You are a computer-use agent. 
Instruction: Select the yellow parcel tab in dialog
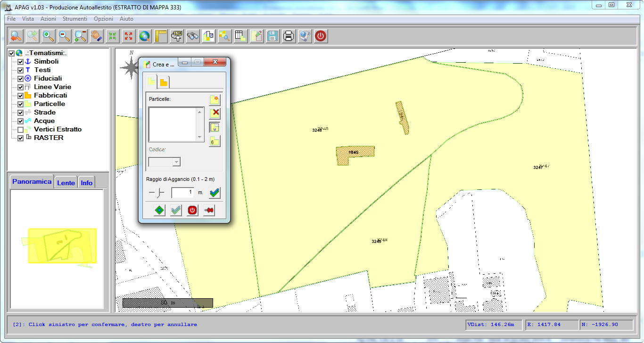[x=150, y=82]
